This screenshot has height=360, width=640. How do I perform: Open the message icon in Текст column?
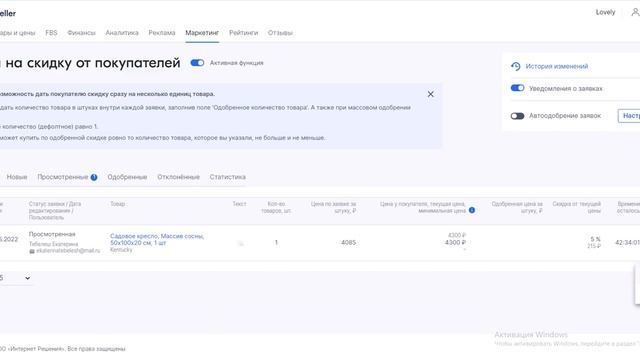[241, 243]
